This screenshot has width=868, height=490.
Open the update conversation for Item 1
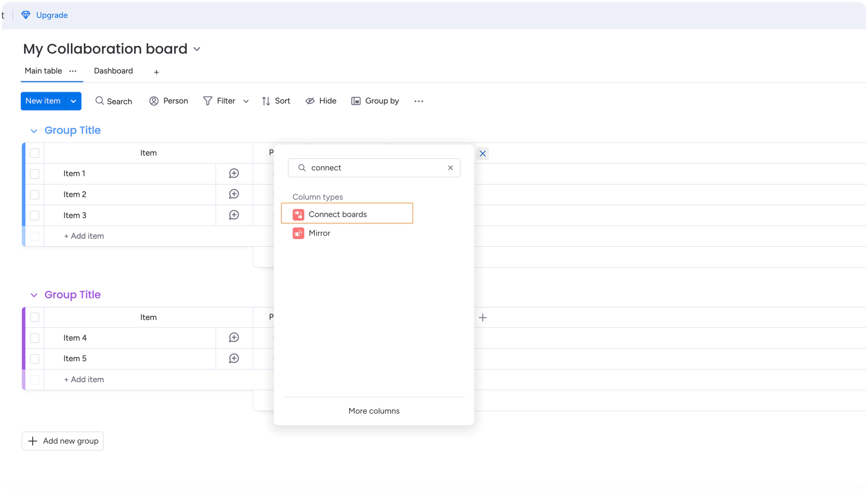click(234, 173)
